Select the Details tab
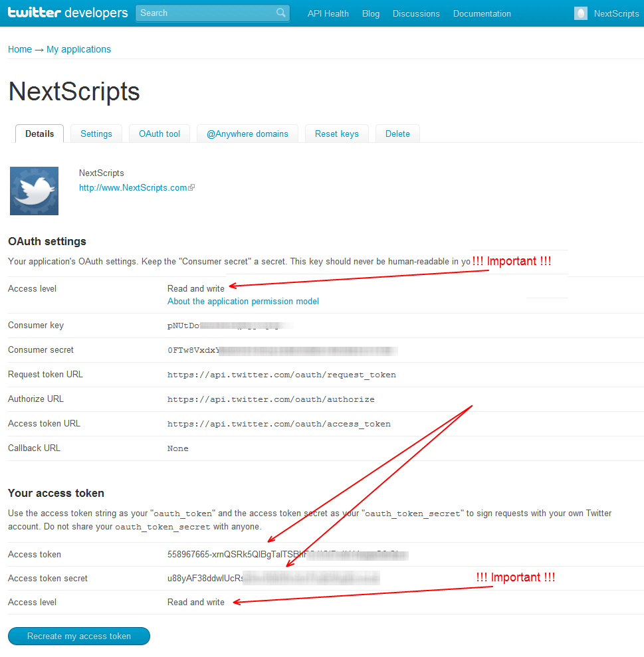 [x=39, y=134]
